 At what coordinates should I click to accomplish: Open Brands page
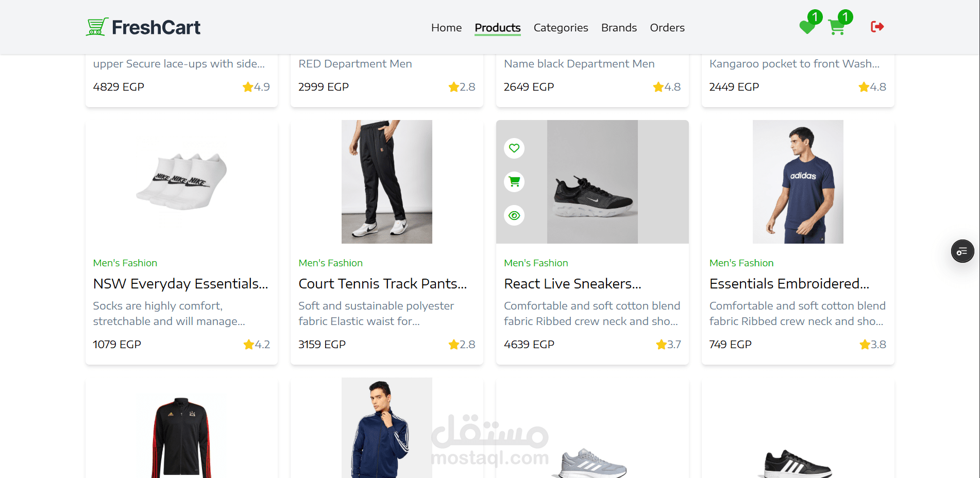click(x=619, y=28)
